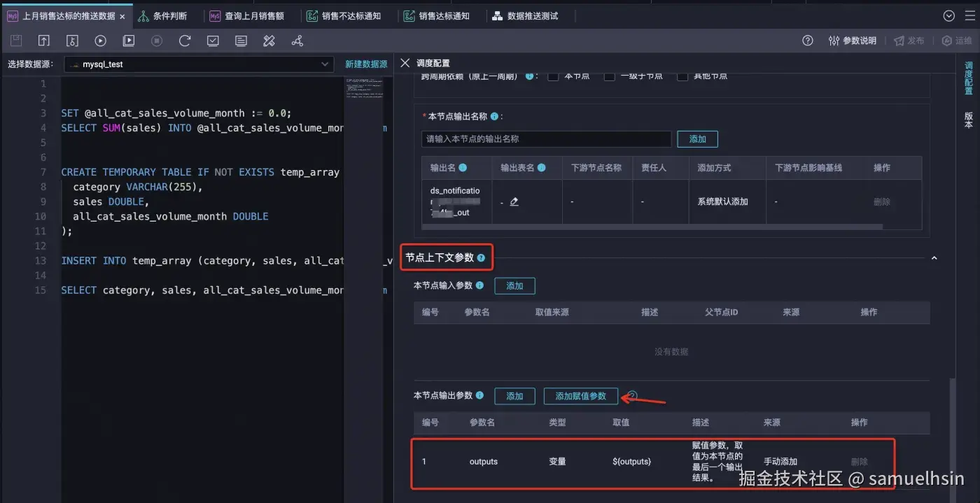Collapse the 节点上下文参数 section chevron

934,258
